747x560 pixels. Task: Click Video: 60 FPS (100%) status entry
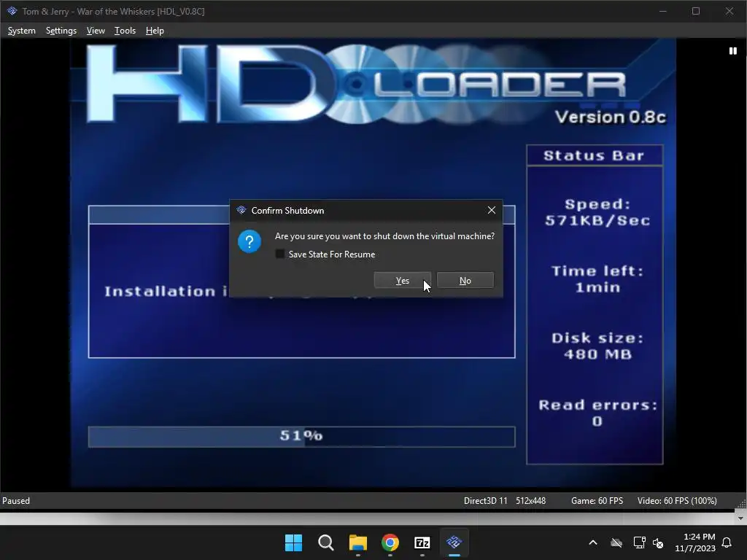pos(677,500)
